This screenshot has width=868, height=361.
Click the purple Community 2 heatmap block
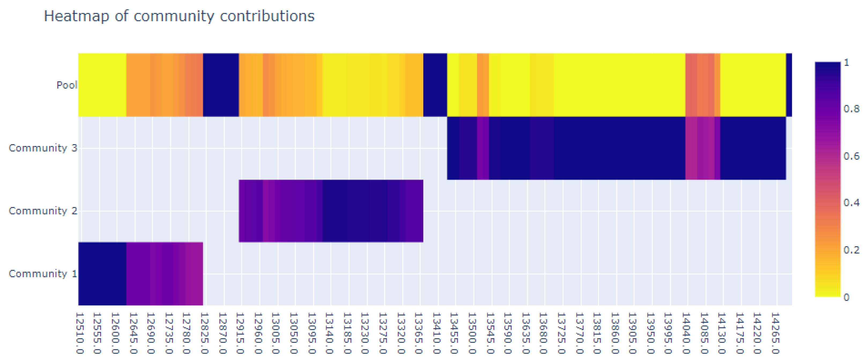[331, 211]
